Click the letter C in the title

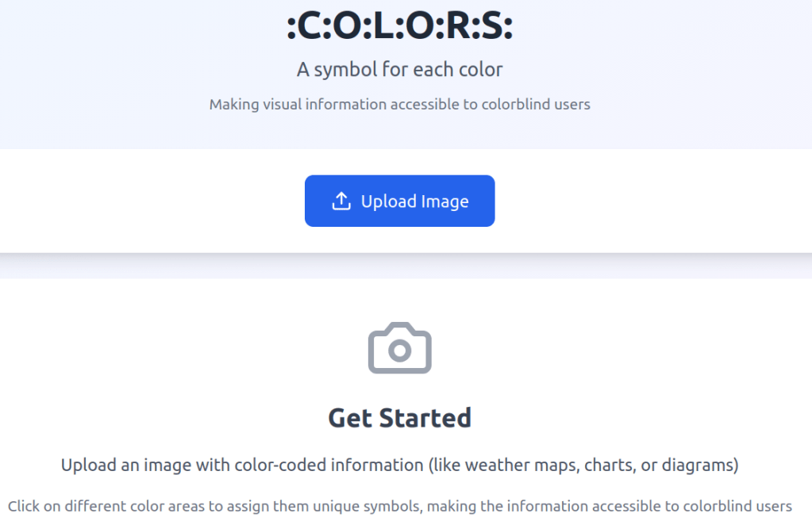pyautogui.click(x=310, y=28)
